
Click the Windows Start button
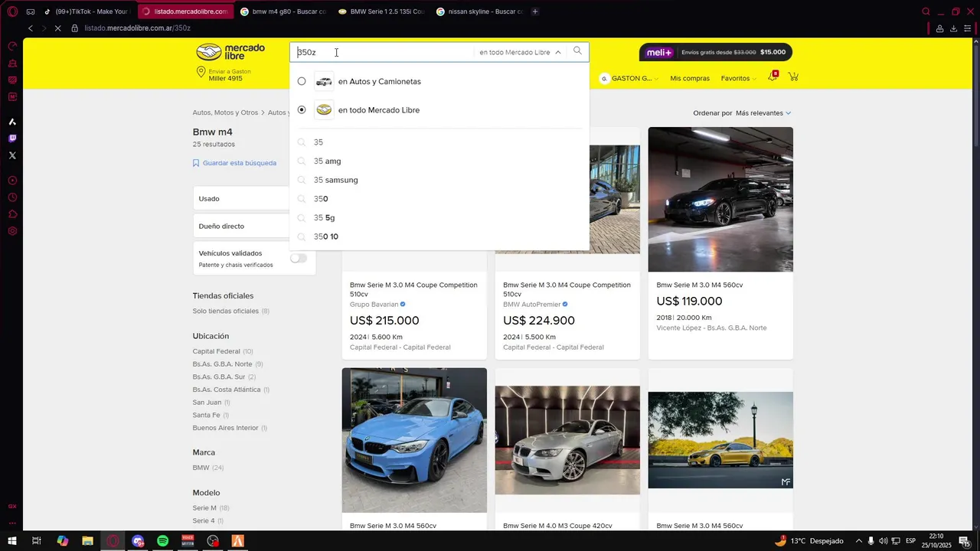(13, 541)
